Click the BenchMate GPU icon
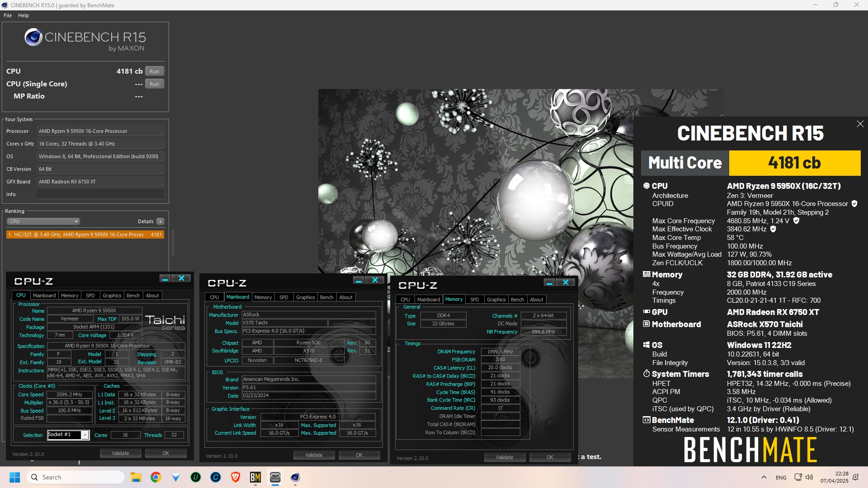868x488 pixels. coord(646,312)
